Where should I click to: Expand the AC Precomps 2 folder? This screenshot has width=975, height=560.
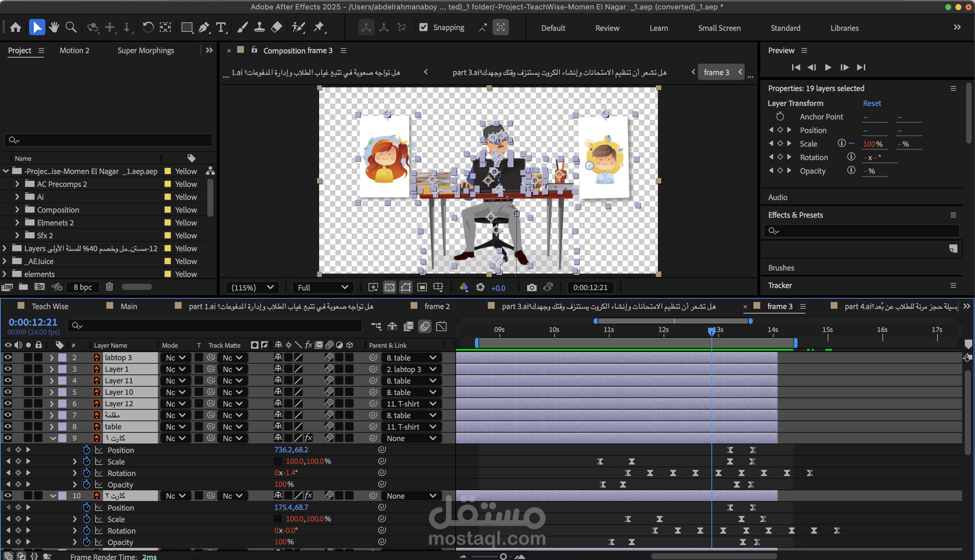(x=17, y=184)
